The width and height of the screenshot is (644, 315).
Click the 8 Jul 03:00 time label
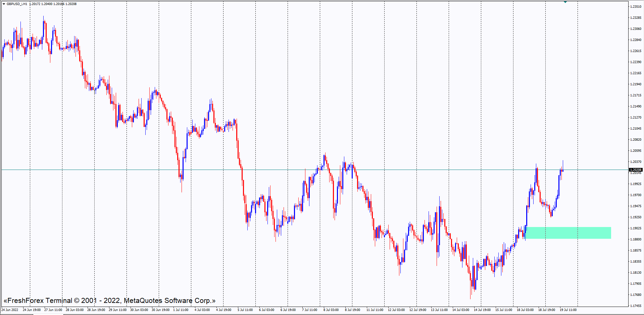331,310
